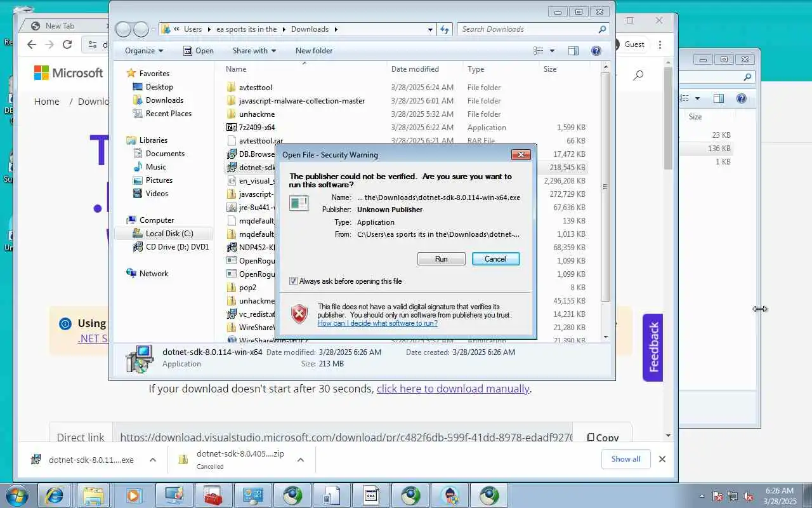812x508 pixels.
Task: Click the avtesttool folder icon
Action: pyautogui.click(x=232, y=88)
